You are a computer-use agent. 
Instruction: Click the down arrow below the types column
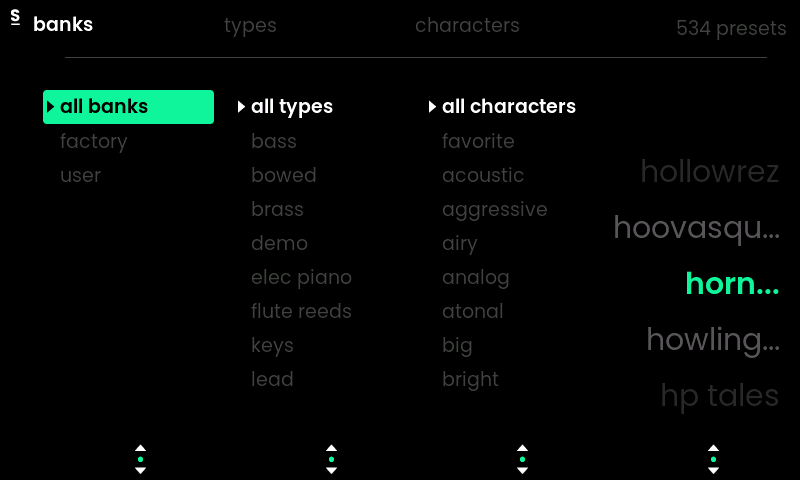[332, 471]
